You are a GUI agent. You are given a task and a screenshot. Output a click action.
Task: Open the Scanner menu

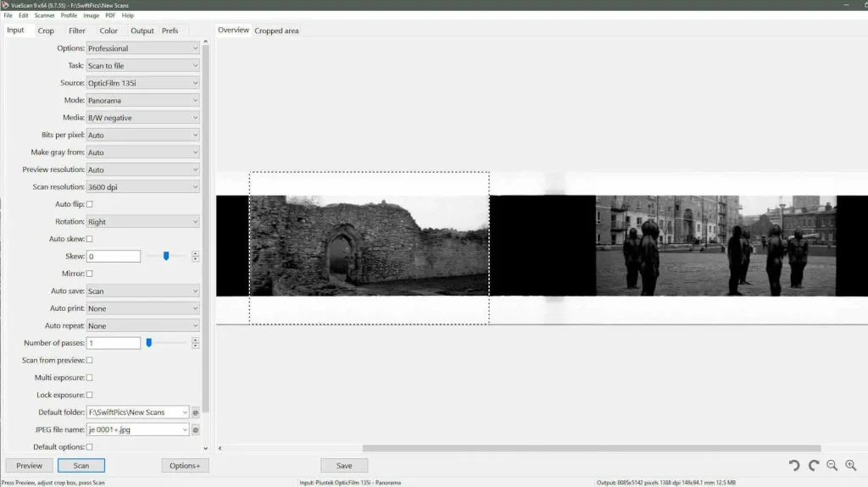tap(44, 15)
